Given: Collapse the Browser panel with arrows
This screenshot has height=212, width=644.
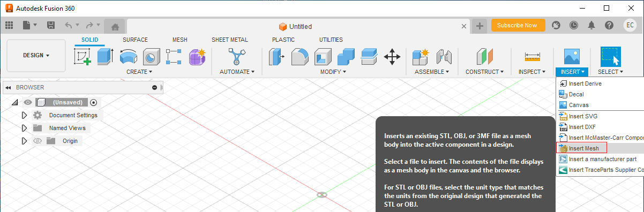Looking at the screenshot, I should pos(9,87).
